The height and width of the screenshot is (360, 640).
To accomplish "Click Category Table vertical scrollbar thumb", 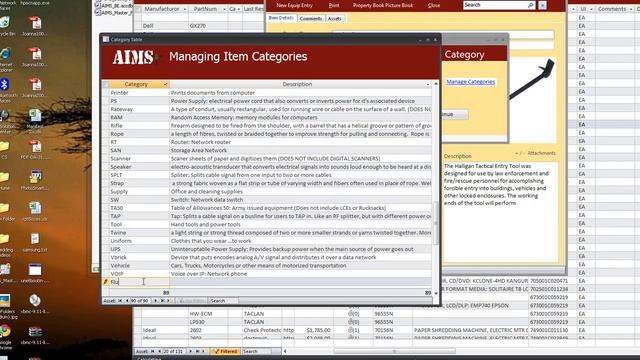I will tap(436, 223).
